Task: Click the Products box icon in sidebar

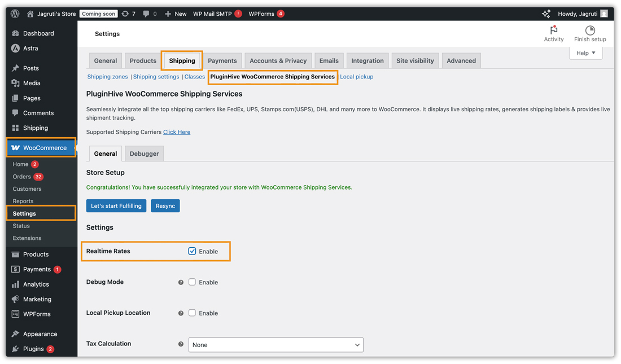Action: [15, 255]
